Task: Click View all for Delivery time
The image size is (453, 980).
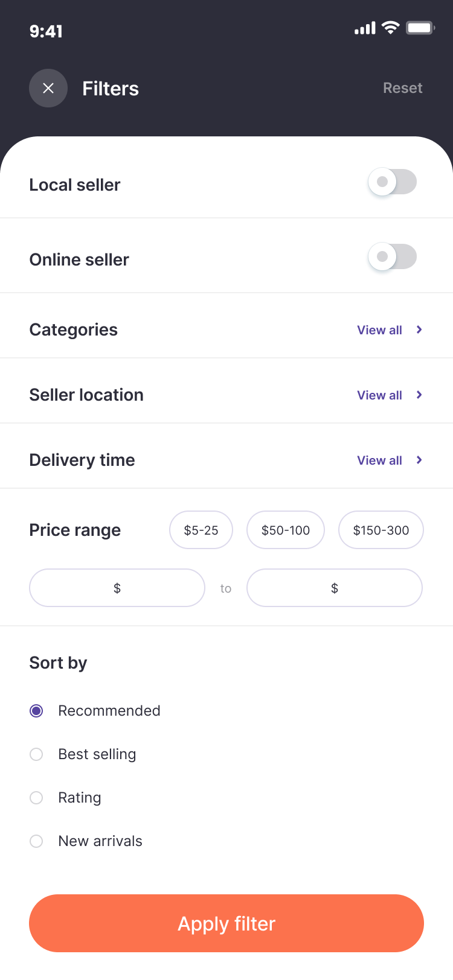Action: pos(379,460)
